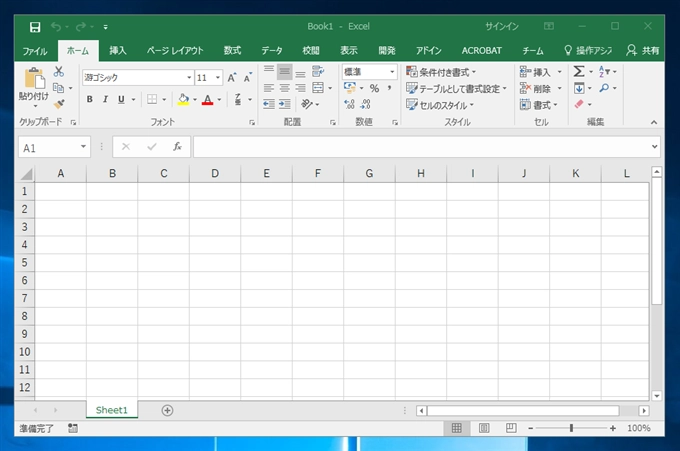This screenshot has height=451, width=680.
Task: Select the Sheet1 tab
Action: [112, 410]
